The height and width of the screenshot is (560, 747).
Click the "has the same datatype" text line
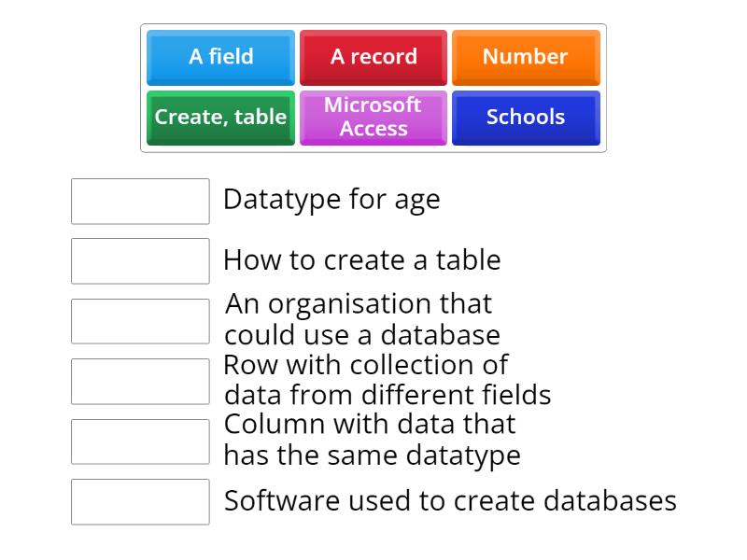click(x=372, y=455)
